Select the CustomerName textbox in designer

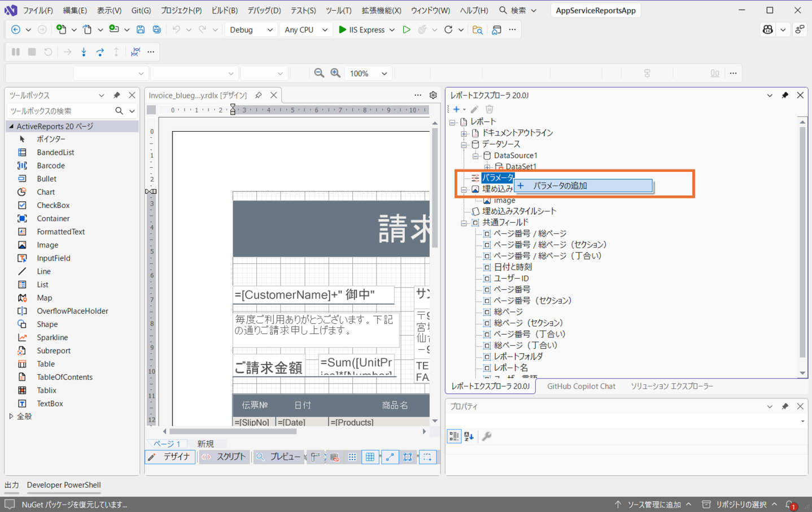(x=313, y=295)
